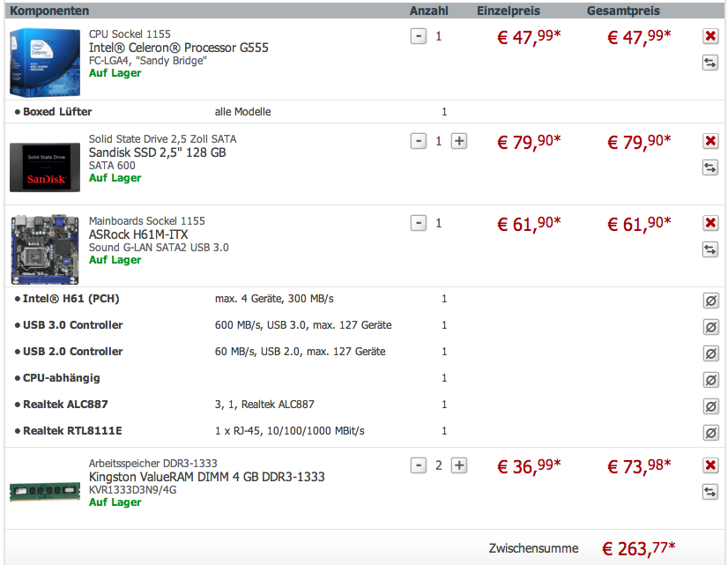Click the Intel Celeron box thumbnail
Screen dimensions: 728x565
pos(39,63)
